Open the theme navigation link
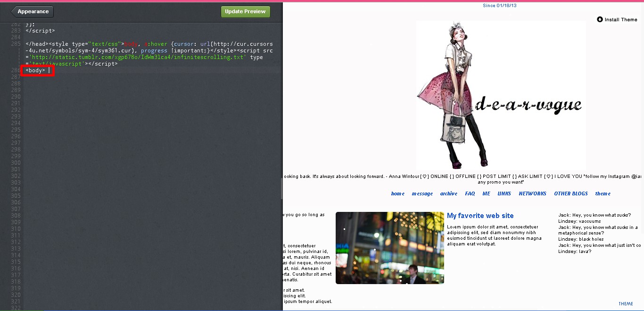Viewport: 644px width, 311px height. tap(603, 193)
